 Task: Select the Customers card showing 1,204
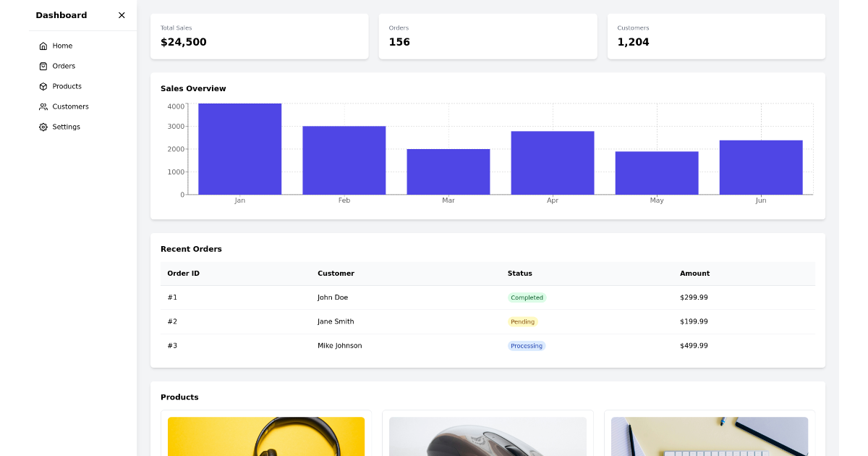coord(716,36)
